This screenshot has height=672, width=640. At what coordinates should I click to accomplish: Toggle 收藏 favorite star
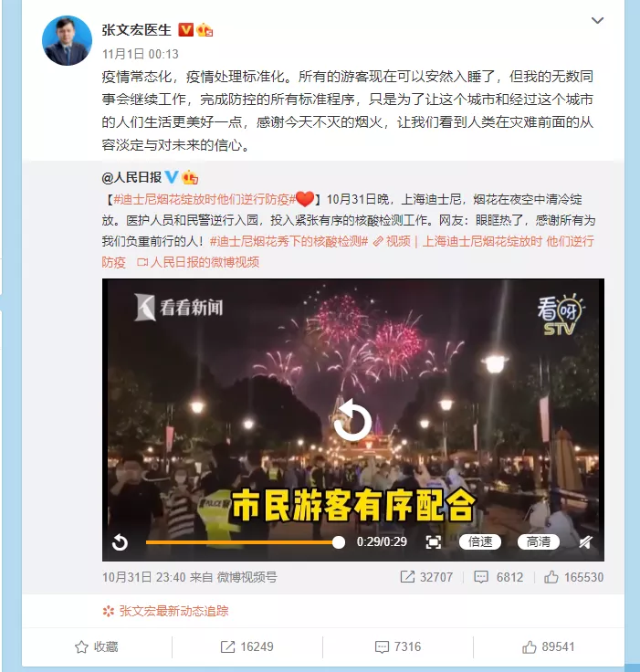(97, 646)
